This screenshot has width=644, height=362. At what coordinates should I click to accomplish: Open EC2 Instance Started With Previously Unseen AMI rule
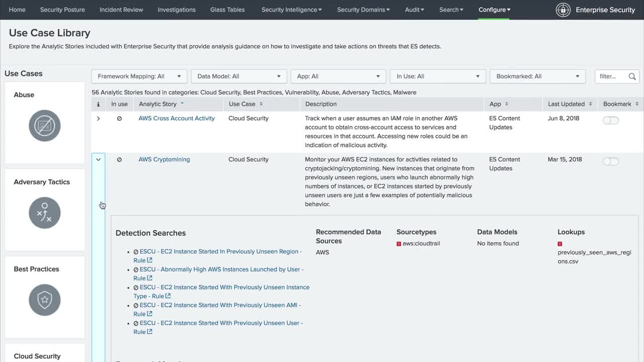pyautogui.click(x=217, y=310)
